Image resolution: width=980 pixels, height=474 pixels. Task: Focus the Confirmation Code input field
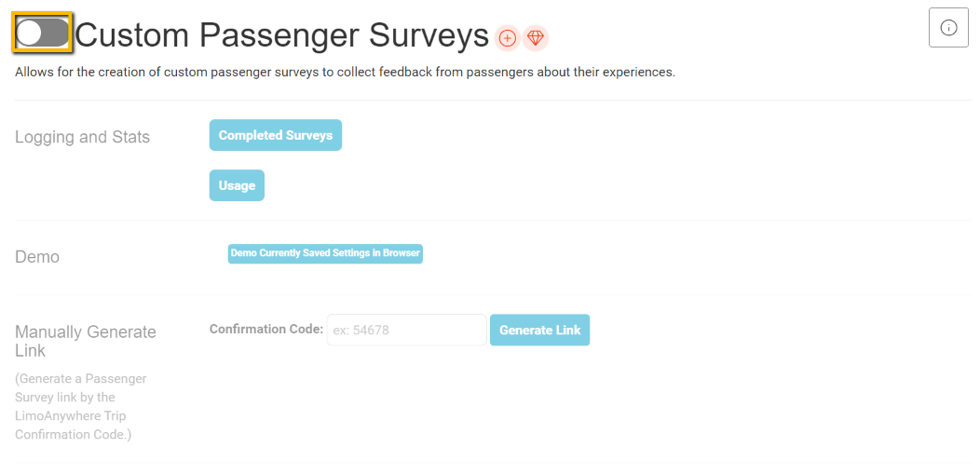406,330
